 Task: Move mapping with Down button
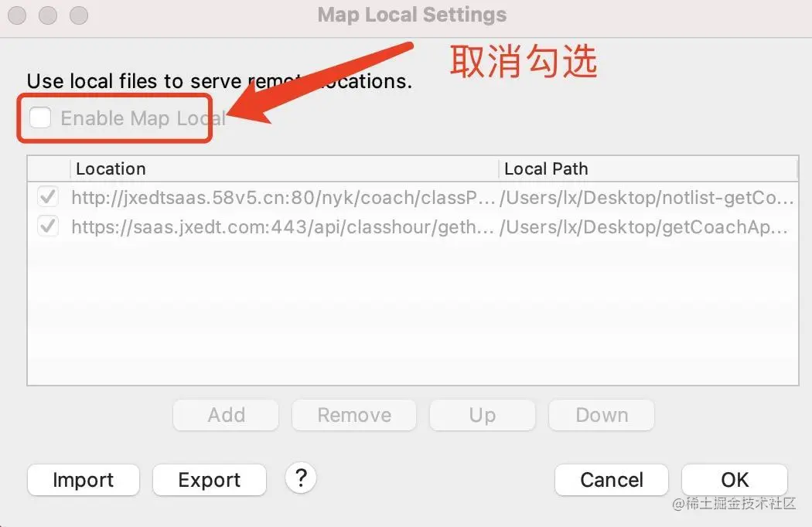(602, 415)
